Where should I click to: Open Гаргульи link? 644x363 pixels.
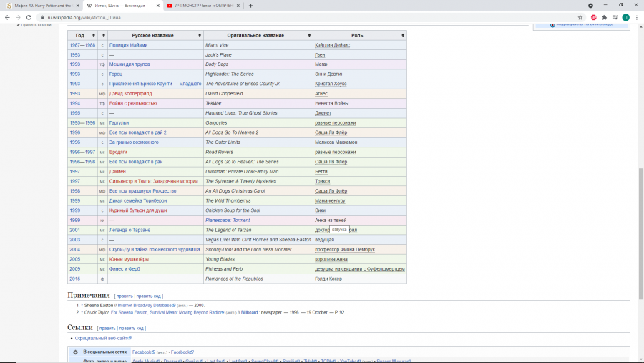tap(119, 123)
